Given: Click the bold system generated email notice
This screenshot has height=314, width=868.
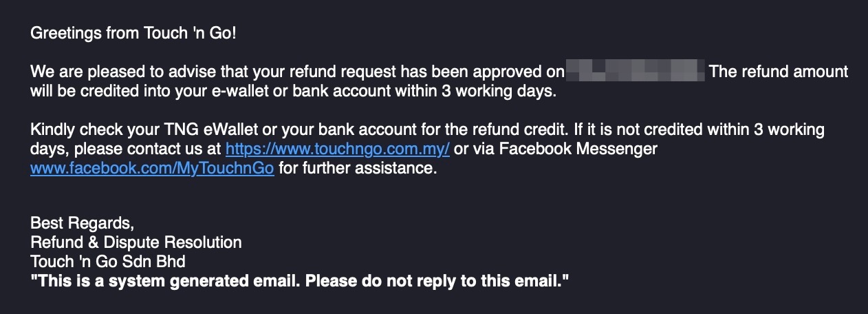Looking at the screenshot, I should point(301,281).
